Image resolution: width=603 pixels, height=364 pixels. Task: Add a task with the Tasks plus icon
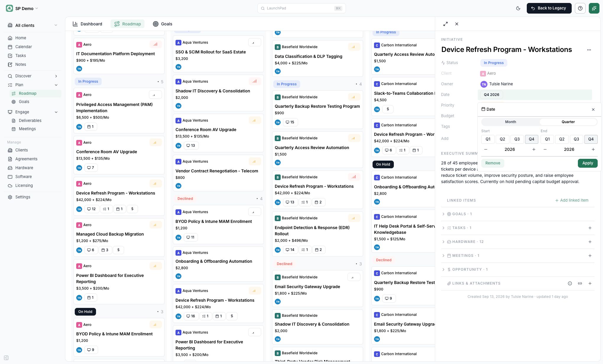click(590, 228)
